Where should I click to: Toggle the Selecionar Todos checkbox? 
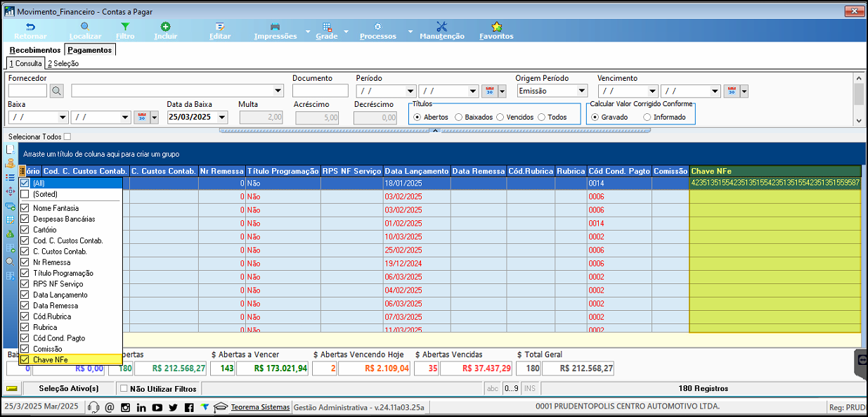click(67, 136)
